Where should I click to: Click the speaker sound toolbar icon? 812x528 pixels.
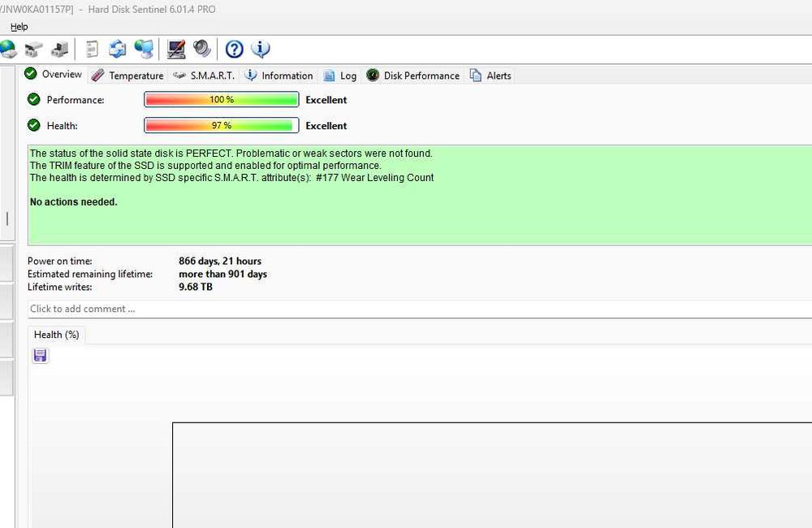202,50
